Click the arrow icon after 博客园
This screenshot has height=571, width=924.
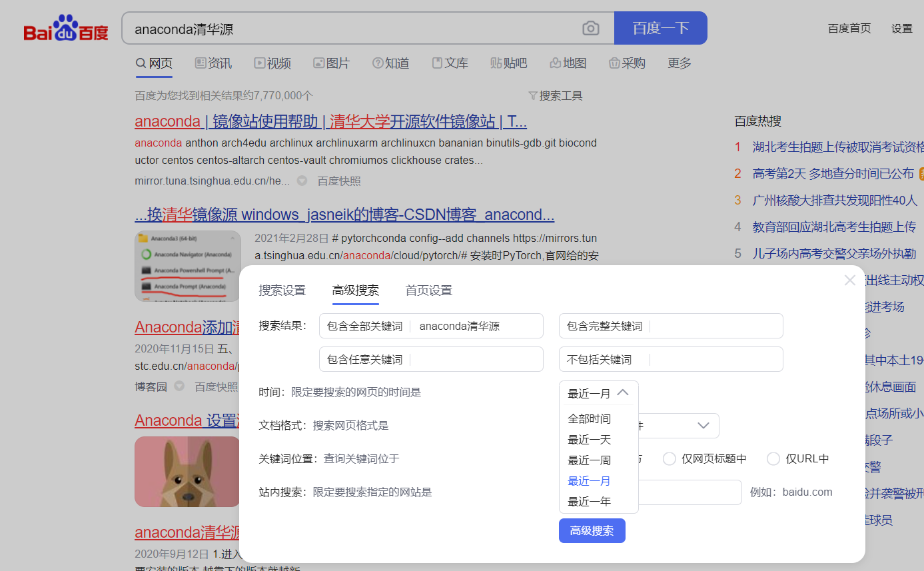point(179,386)
